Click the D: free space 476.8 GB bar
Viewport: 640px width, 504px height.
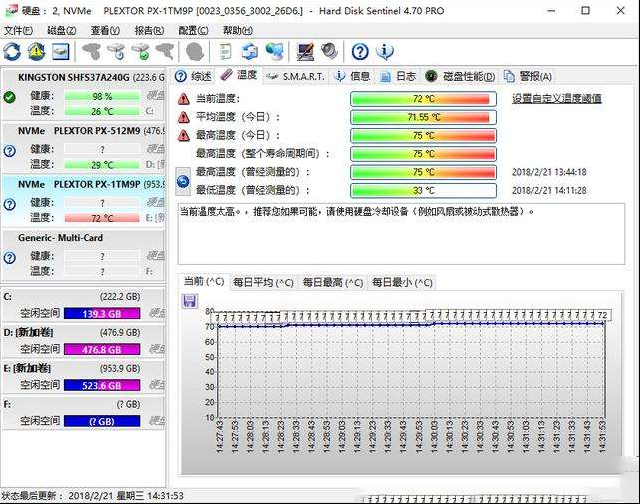pyautogui.click(x=102, y=349)
